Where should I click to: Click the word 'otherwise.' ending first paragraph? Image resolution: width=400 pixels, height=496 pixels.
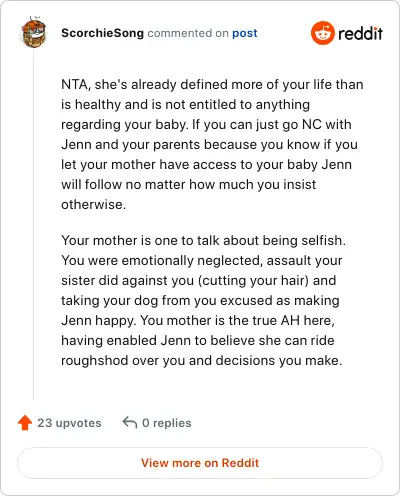[94, 204]
